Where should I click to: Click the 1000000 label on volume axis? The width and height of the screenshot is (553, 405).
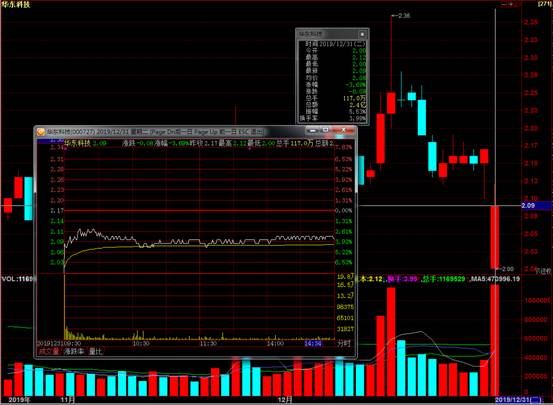[x=536, y=301]
